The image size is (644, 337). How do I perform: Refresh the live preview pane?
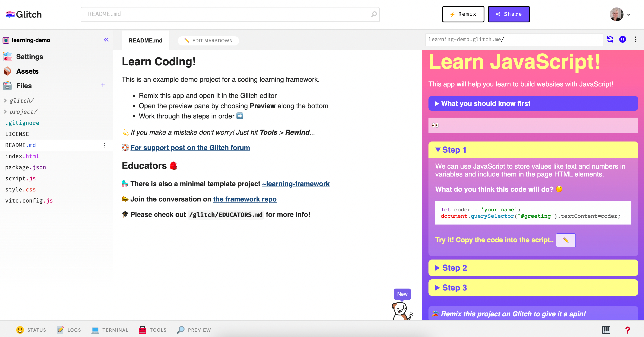click(610, 39)
